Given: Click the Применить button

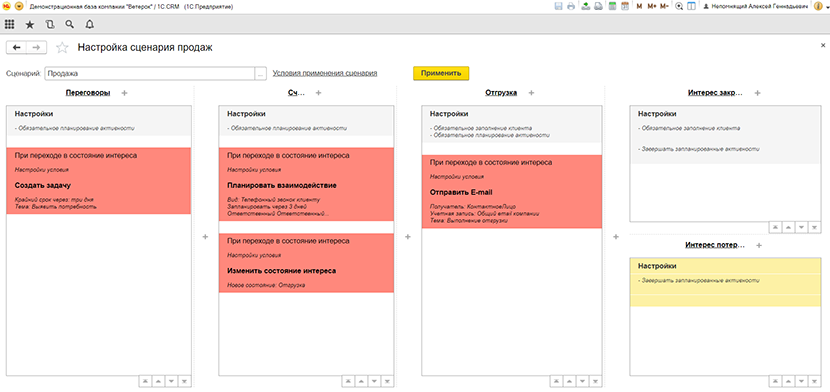Looking at the screenshot, I should click(x=441, y=74).
